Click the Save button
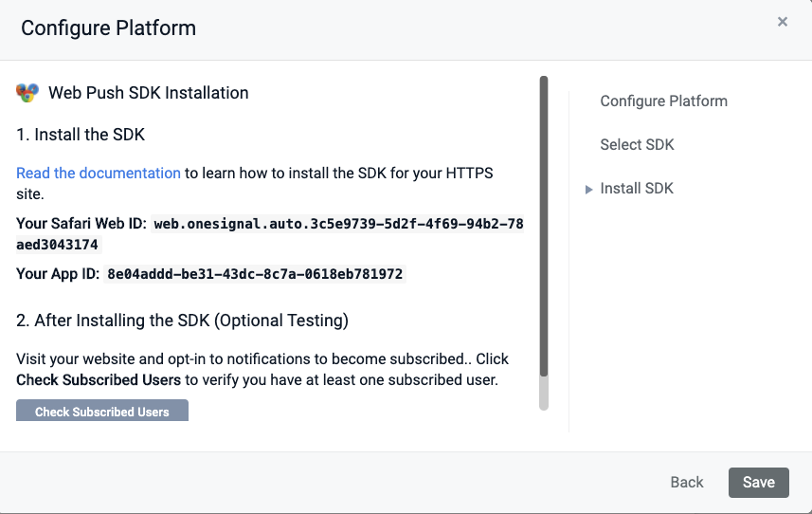Image resolution: width=812 pixels, height=514 pixels. (x=759, y=483)
